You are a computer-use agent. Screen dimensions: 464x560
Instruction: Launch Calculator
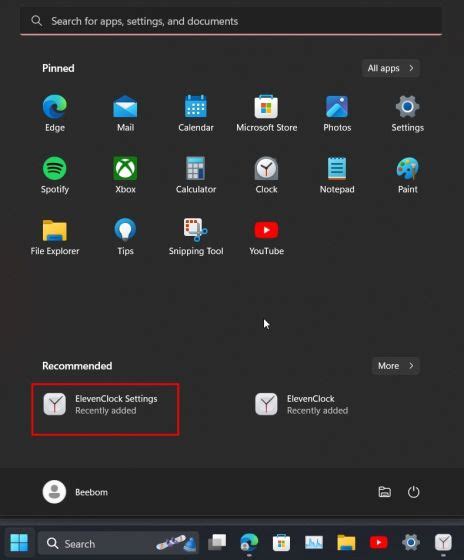pos(196,175)
